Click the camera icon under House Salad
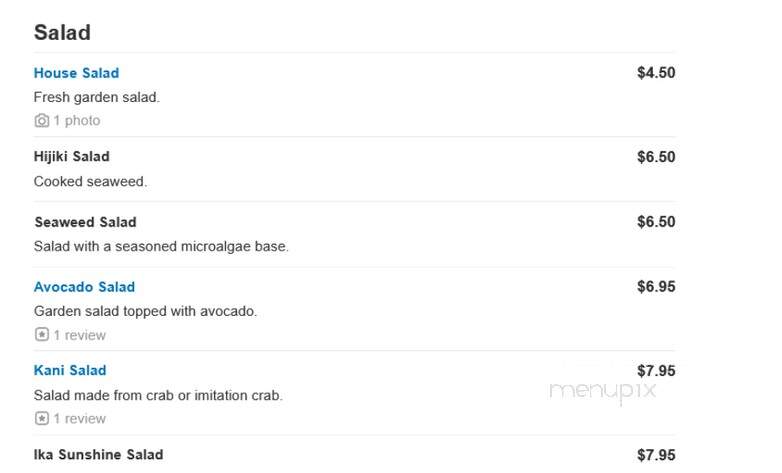782x473 pixels. coord(42,121)
